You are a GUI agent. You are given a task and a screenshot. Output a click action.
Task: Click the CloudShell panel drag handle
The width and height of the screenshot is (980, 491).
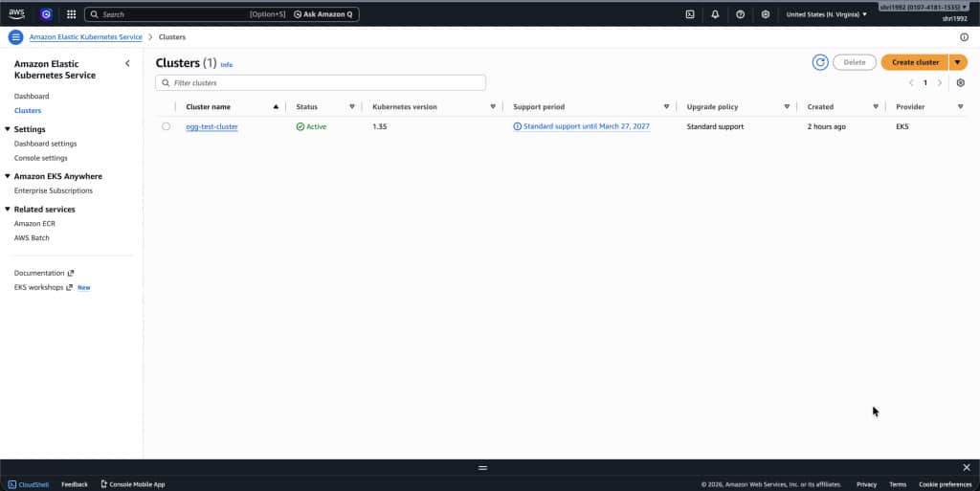coord(482,467)
